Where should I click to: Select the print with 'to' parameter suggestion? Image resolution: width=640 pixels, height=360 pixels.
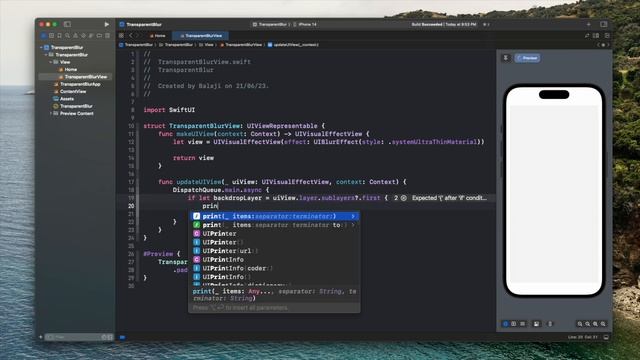(x=274, y=225)
